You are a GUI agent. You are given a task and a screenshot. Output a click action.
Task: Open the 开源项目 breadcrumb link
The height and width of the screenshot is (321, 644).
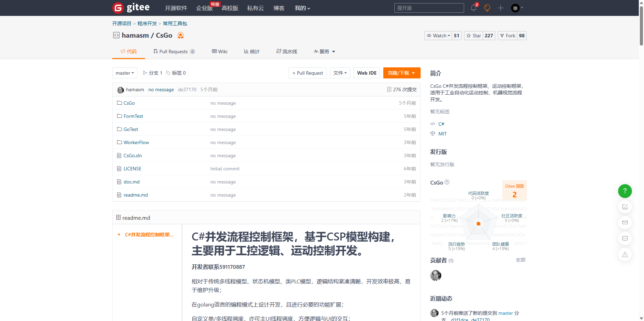pyautogui.click(x=122, y=23)
